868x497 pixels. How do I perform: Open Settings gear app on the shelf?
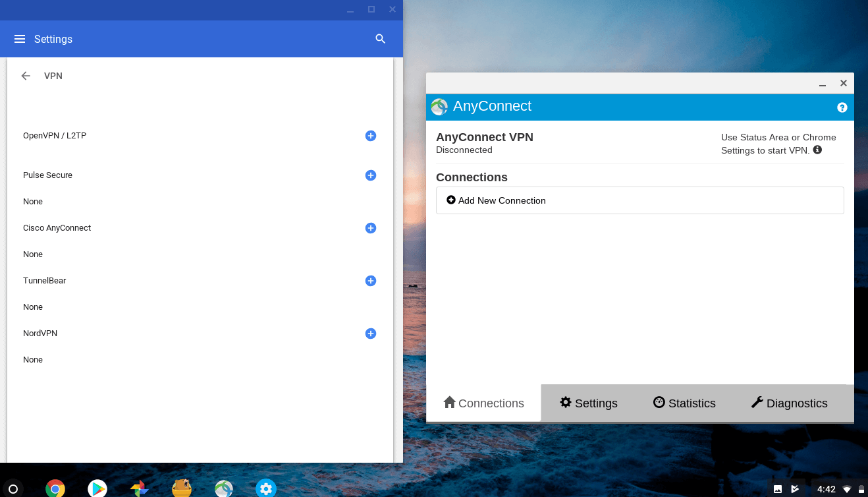pos(266,488)
